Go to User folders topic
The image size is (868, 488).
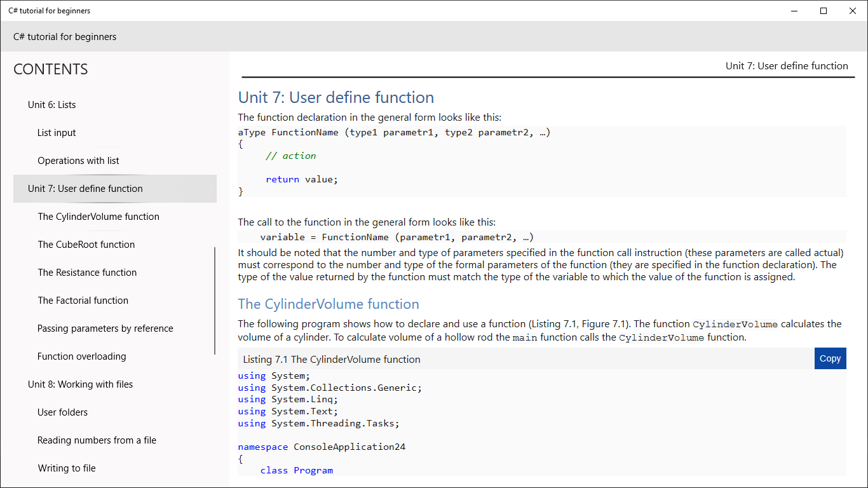[63, 412]
